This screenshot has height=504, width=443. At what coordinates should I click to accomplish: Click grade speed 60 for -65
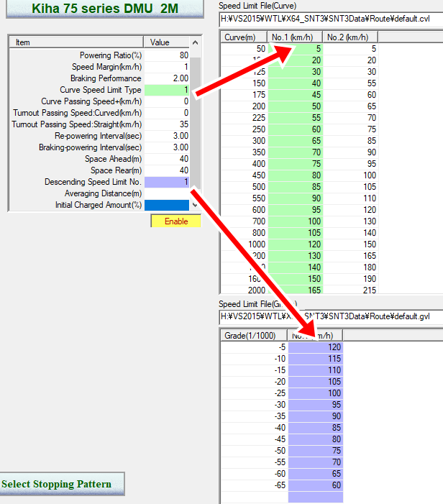point(316,485)
